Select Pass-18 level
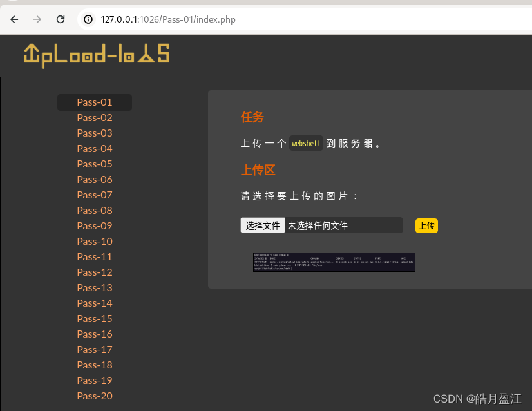Image resolution: width=532 pixels, height=411 pixels. (95, 365)
